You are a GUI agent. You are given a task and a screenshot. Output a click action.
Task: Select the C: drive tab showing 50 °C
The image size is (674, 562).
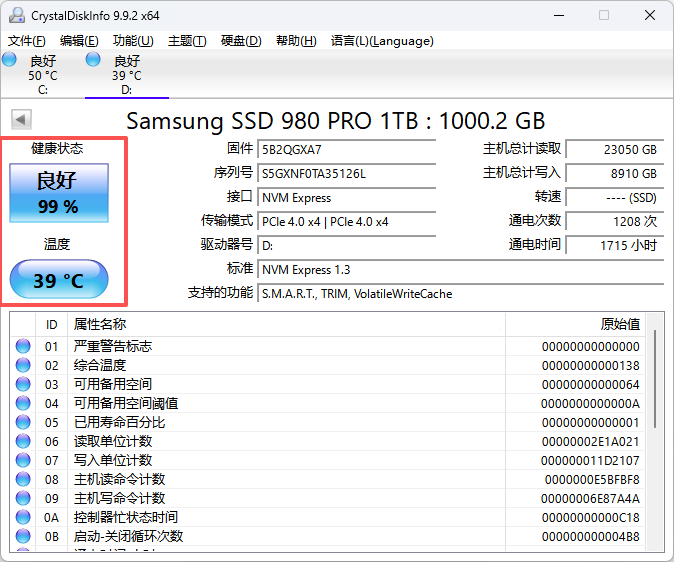point(43,74)
